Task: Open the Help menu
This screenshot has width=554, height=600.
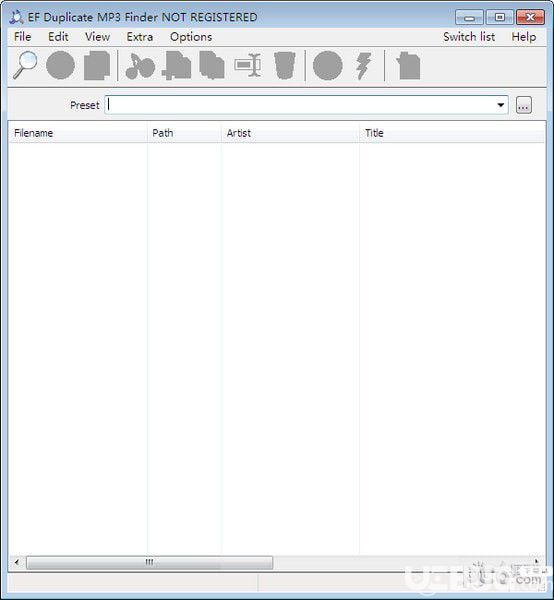Action: click(524, 37)
